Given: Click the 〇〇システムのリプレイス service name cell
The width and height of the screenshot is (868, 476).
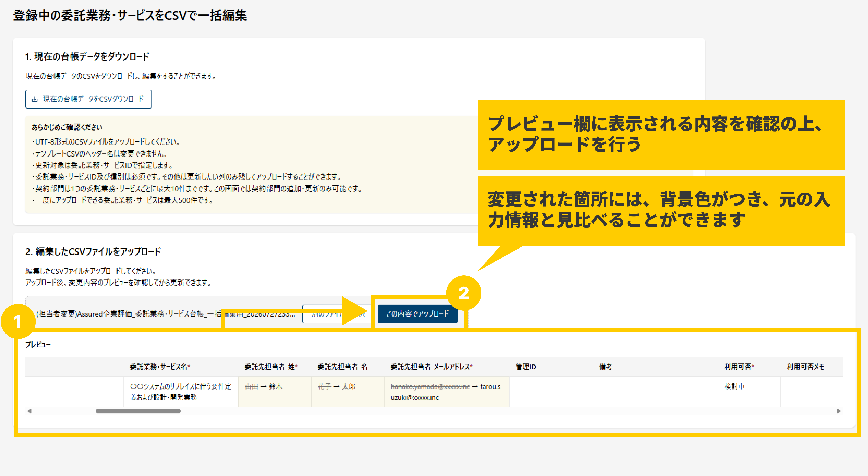Looking at the screenshot, I should pos(181,392).
